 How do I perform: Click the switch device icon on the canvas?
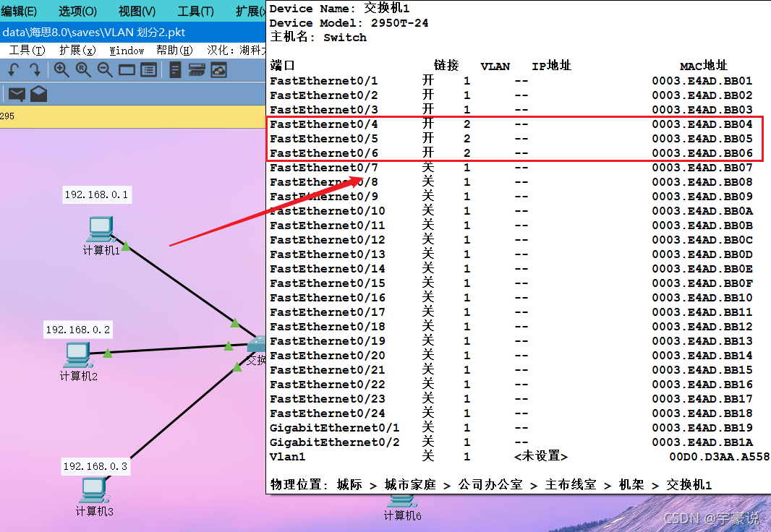[x=256, y=343]
